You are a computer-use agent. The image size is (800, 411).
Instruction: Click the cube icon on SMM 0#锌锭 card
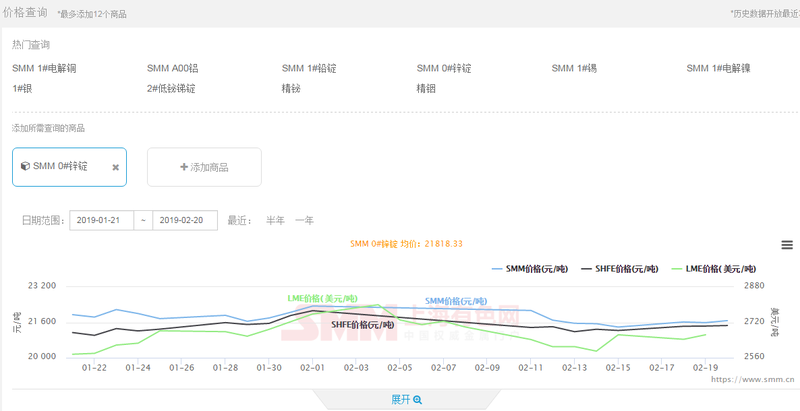[x=25, y=166]
